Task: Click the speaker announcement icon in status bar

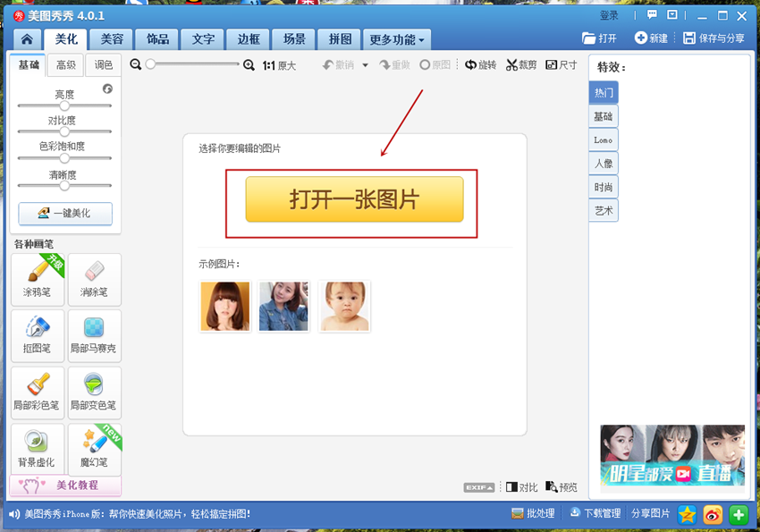Action: [x=14, y=514]
